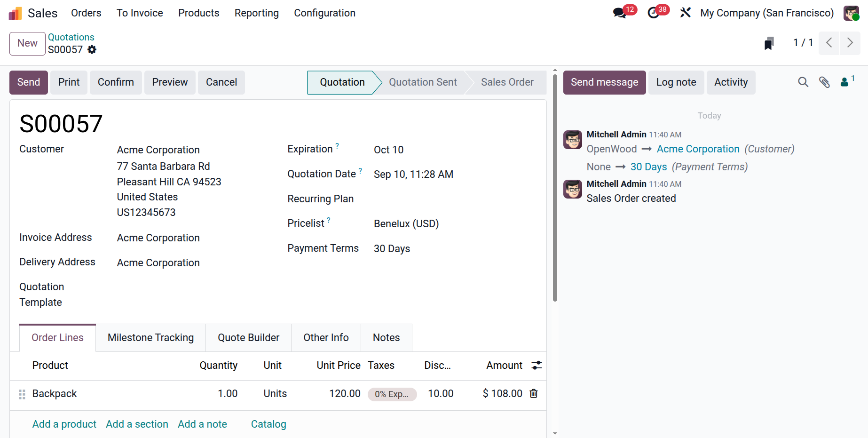Open the Configuration menu
This screenshot has height=438, width=868.
click(324, 13)
